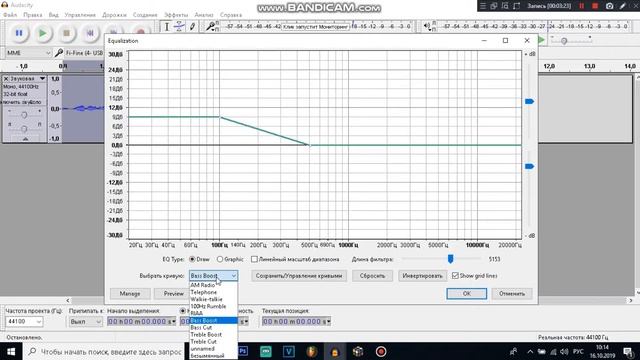Viewport: 640px width, 360px height.
Task: Click the Bandicam pause recording button
Action: [581, 6]
